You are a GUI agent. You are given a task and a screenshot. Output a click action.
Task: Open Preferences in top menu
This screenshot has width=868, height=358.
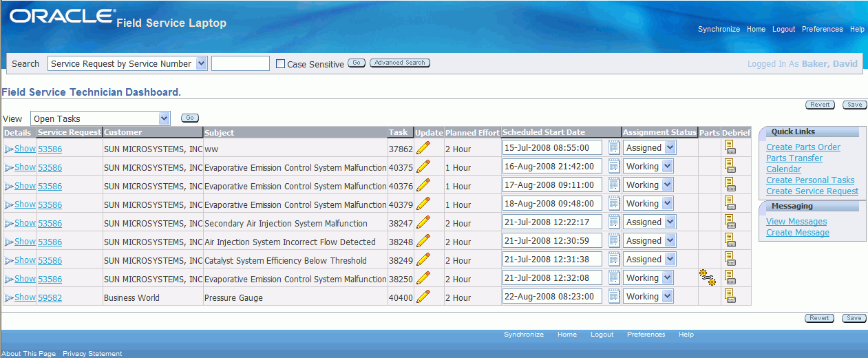823,29
